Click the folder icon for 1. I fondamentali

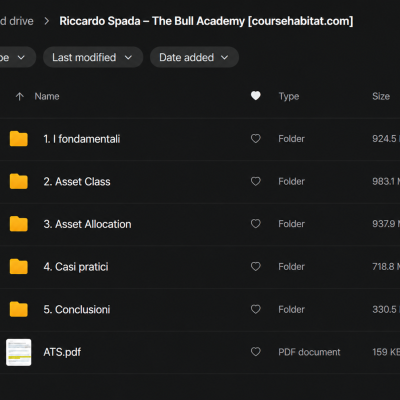point(19,139)
